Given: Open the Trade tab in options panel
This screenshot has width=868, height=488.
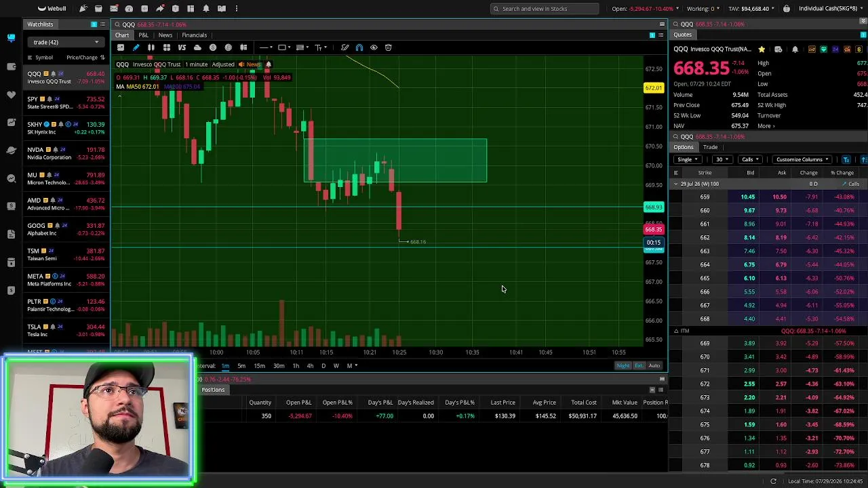Looking at the screenshot, I should (710, 147).
